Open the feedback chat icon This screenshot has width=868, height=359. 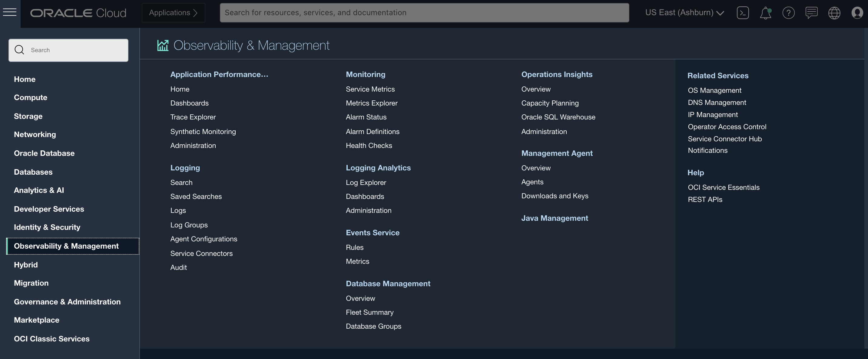point(812,12)
